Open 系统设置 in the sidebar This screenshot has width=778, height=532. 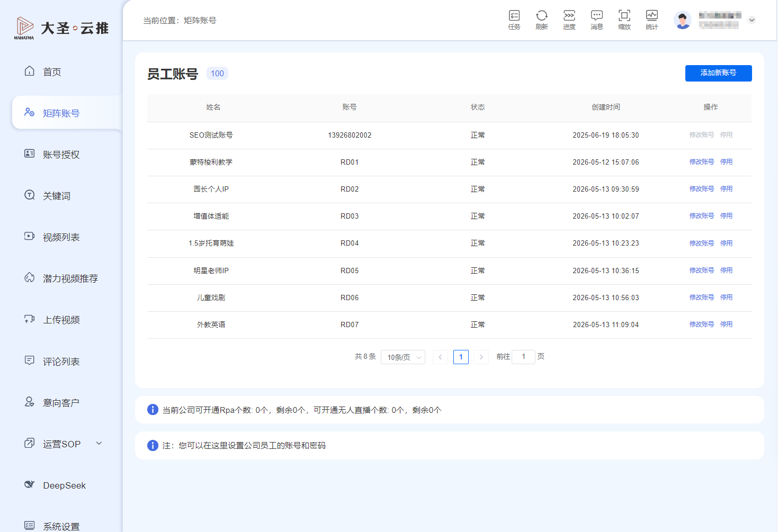click(52, 526)
